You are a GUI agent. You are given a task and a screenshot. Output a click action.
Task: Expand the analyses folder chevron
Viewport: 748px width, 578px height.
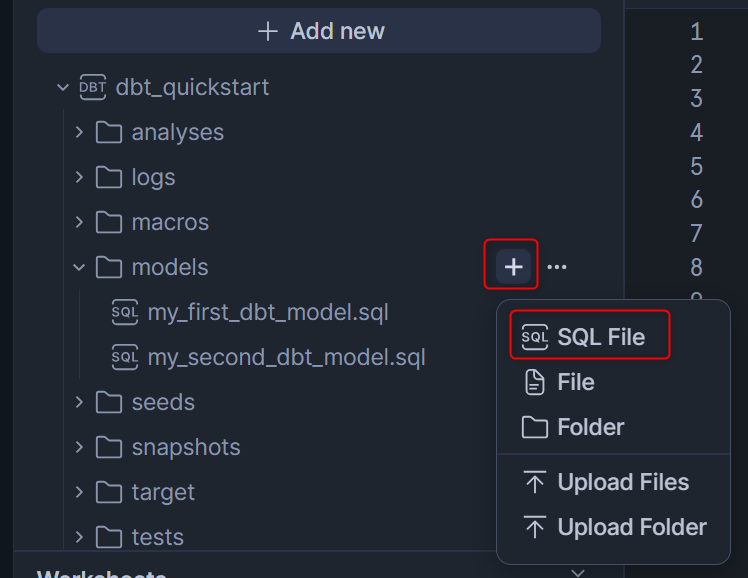click(x=79, y=132)
